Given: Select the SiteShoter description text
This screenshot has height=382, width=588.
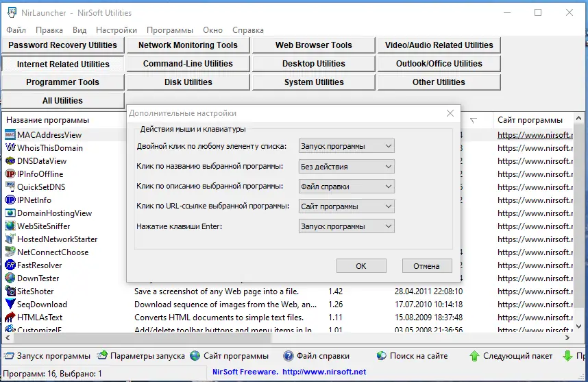Looking at the screenshot, I should 217,291.
